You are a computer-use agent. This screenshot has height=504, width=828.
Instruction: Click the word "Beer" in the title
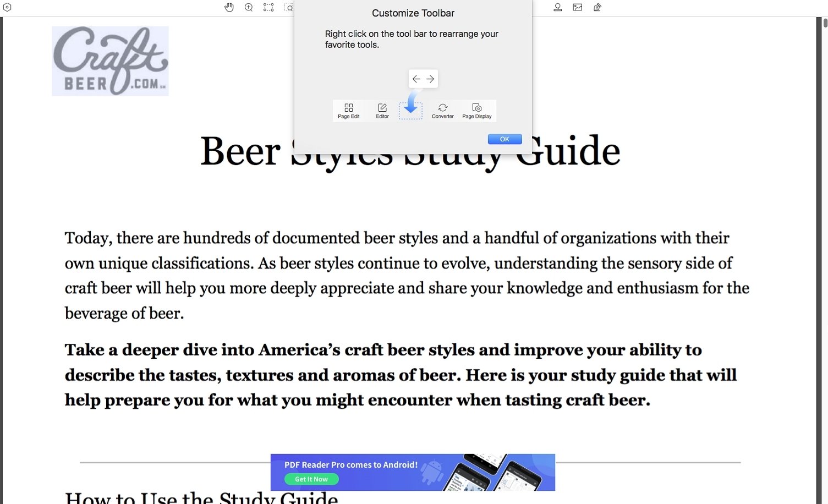pyautogui.click(x=240, y=151)
